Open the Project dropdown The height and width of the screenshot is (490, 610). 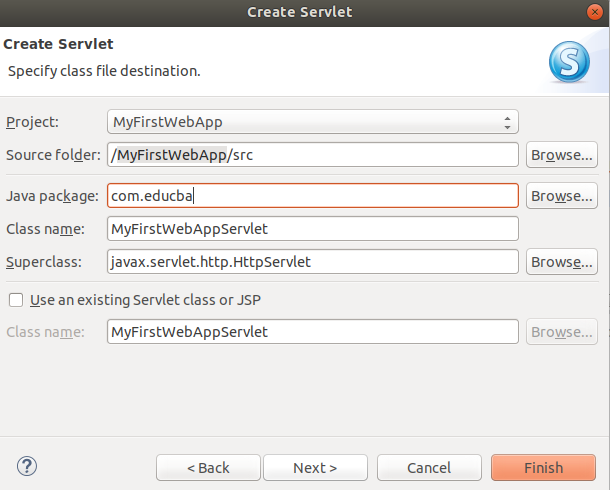click(312, 122)
